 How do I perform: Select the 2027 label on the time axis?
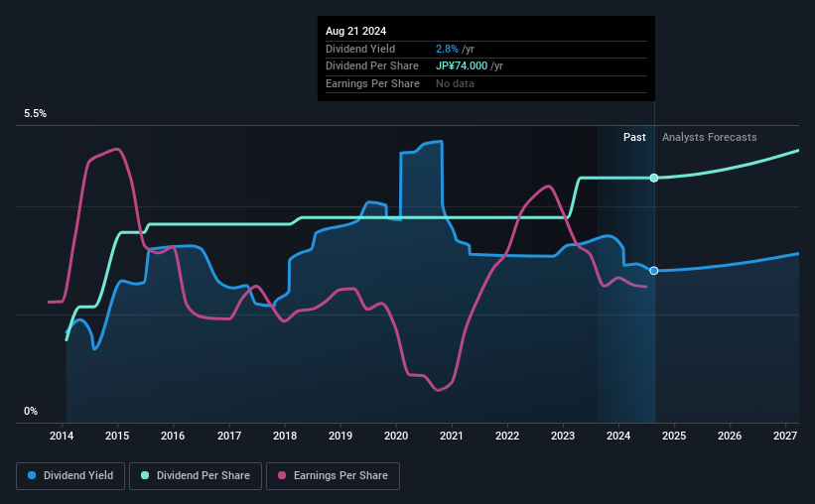tap(785, 436)
